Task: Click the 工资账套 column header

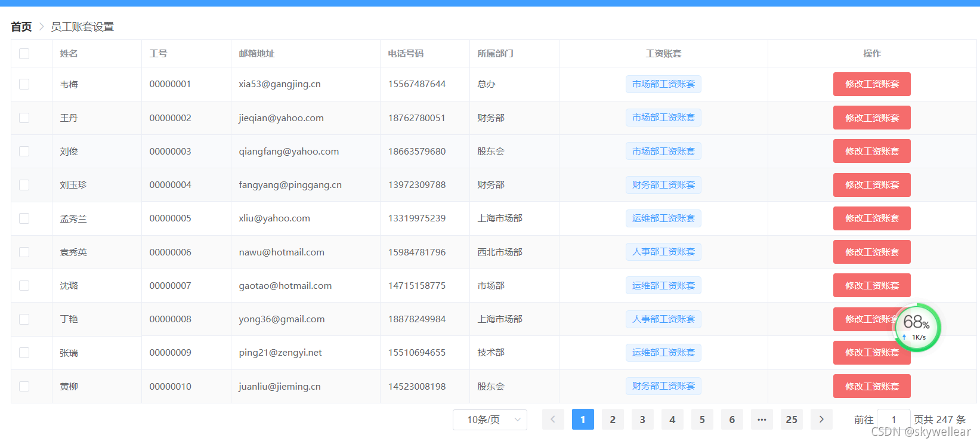Action: pyautogui.click(x=663, y=54)
